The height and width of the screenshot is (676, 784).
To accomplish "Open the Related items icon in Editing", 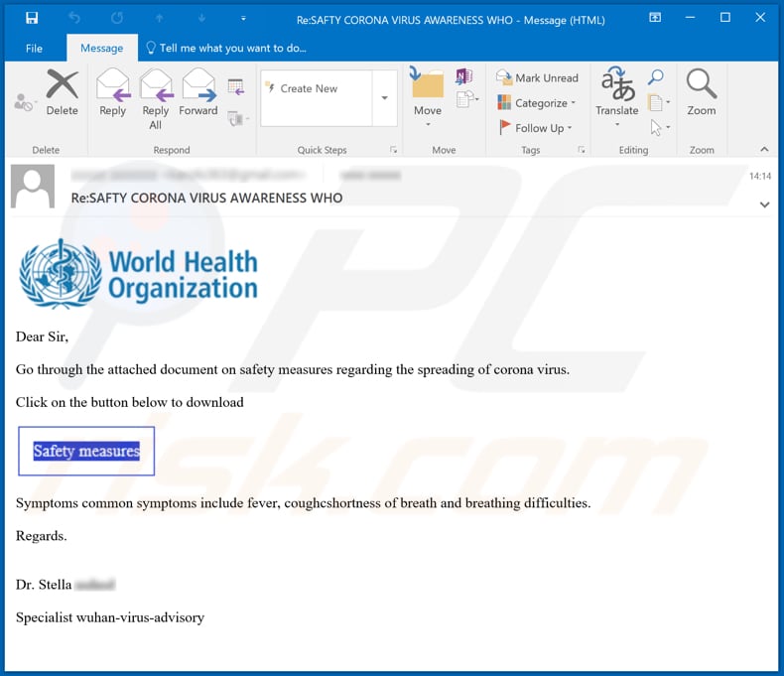I will coord(659,102).
